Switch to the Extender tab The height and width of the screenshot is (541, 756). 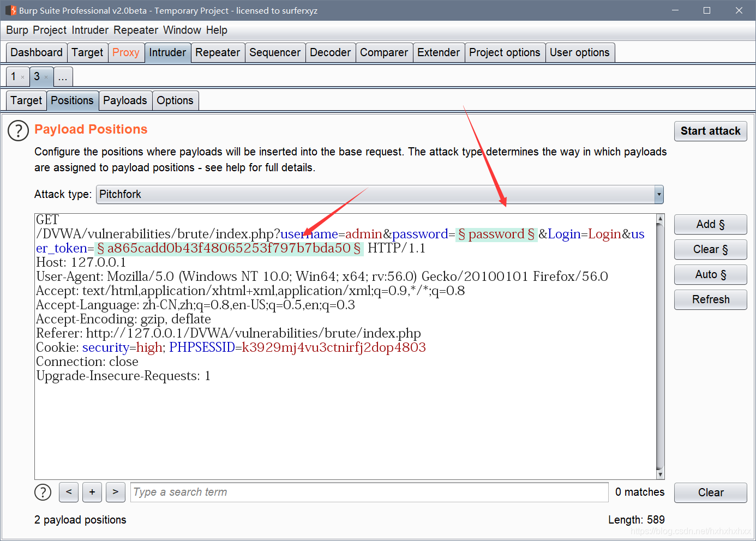(x=439, y=52)
